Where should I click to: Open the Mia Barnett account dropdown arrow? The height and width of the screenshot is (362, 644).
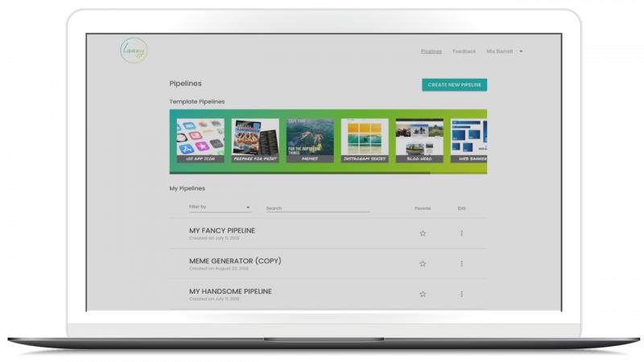(521, 51)
